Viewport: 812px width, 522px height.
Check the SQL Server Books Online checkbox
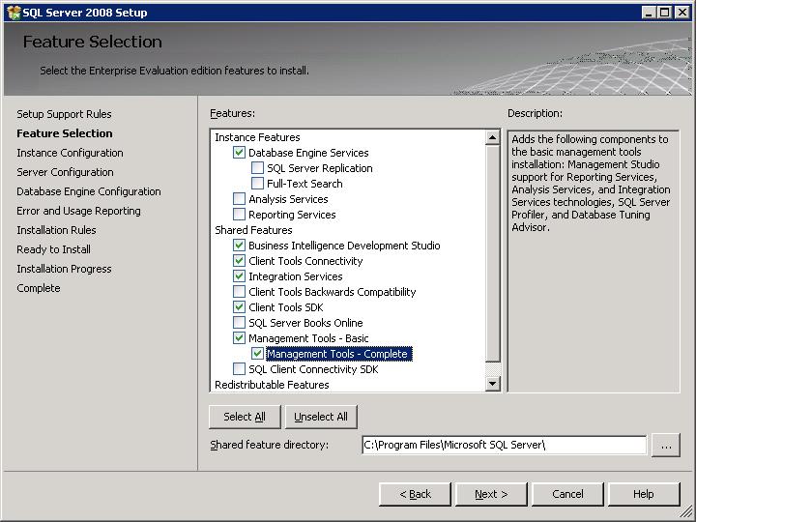point(239,323)
